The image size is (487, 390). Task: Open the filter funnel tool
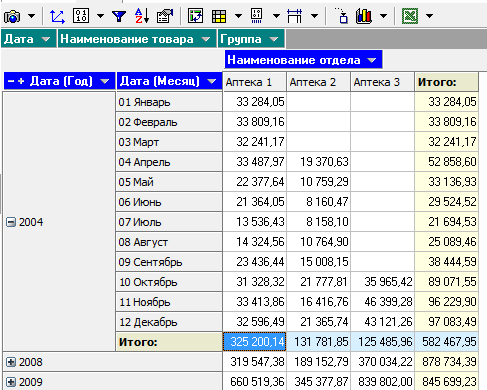(119, 16)
